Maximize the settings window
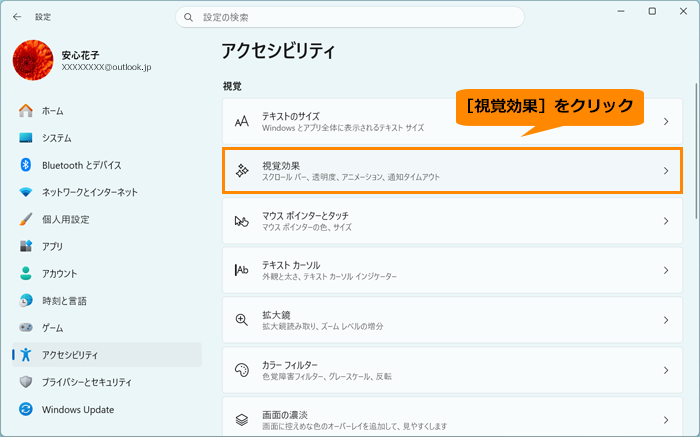This screenshot has width=700, height=437. pos(652,11)
